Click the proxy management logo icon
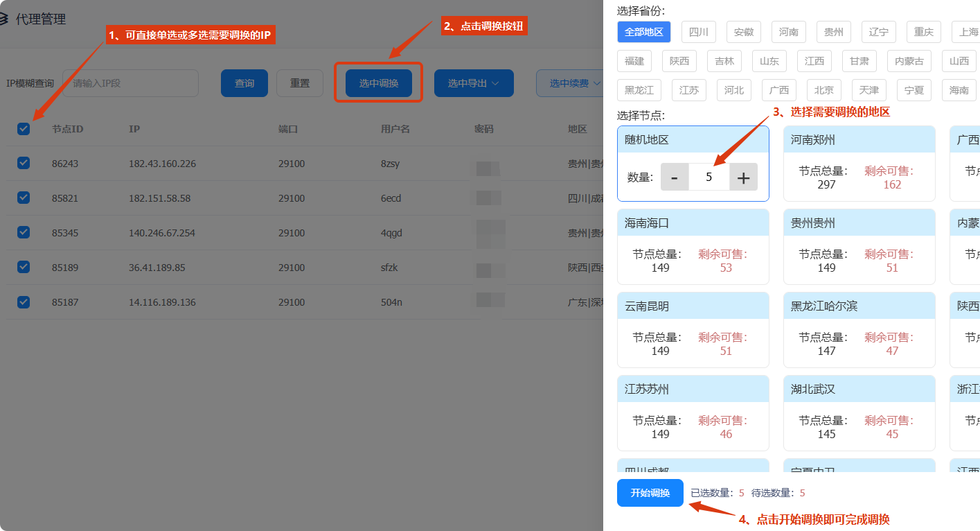This screenshot has height=531, width=980. point(3,19)
